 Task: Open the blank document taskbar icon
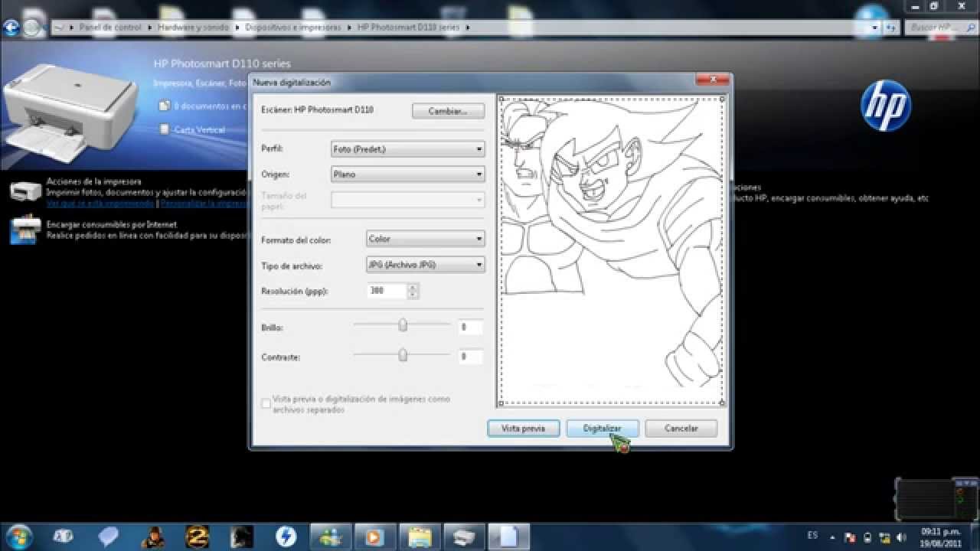pyautogui.click(x=508, y=536)
